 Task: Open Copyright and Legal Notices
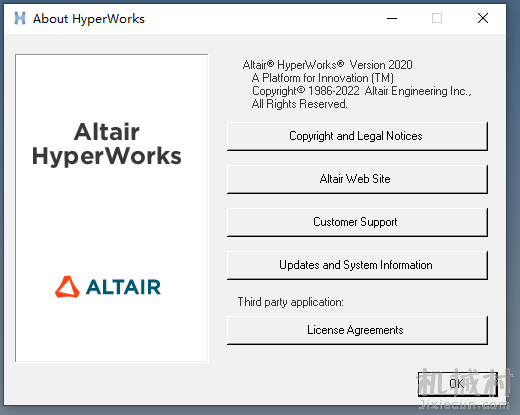click(x=357, y=136)
